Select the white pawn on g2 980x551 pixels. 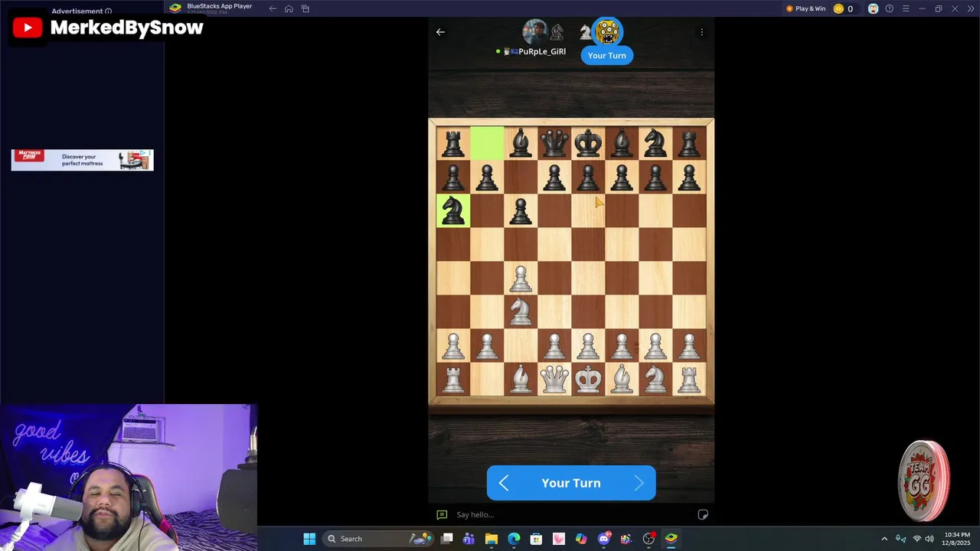[655, 345]
